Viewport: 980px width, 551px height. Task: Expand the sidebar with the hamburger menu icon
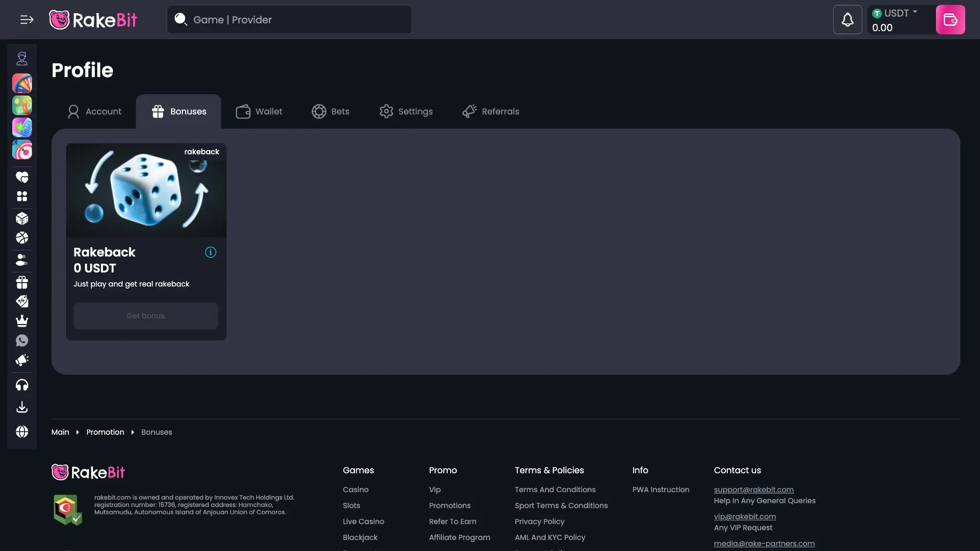coord(27,20)
